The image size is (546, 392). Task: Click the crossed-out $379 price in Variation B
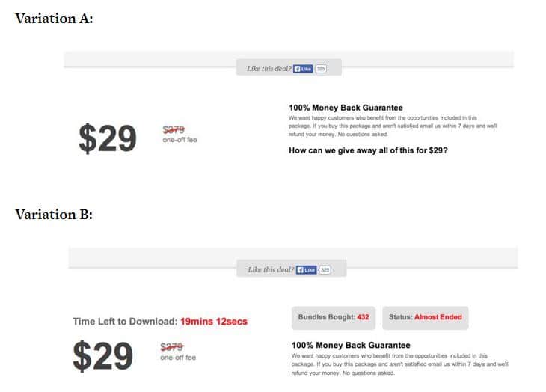click(172, 346)
